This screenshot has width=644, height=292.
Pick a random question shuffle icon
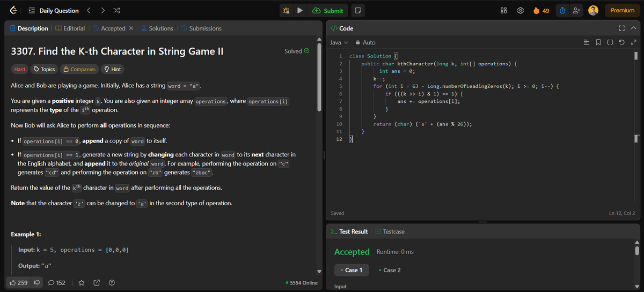117,11
